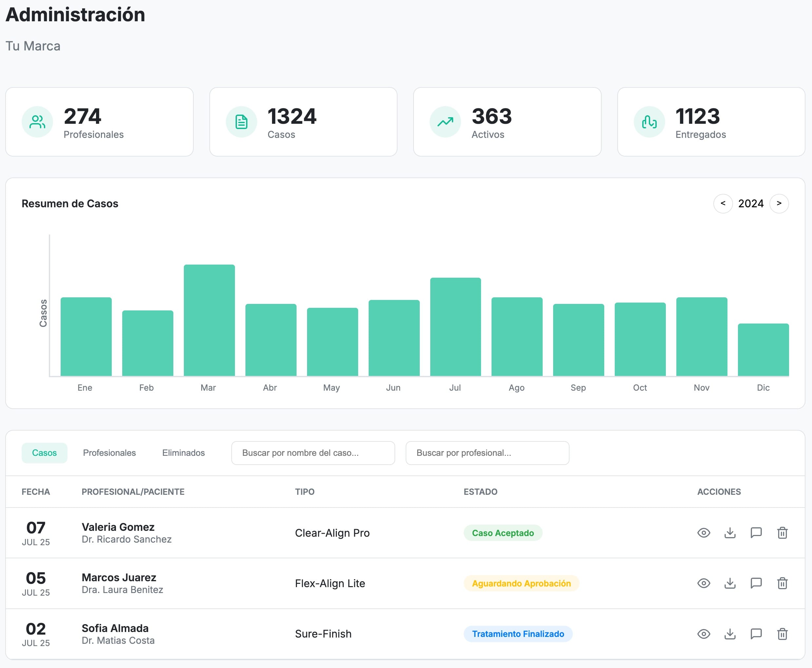The width and height of the screenshot is (812, 668).
Task: Download Valeria Gomez case files
Action: (x=730, y=532)
